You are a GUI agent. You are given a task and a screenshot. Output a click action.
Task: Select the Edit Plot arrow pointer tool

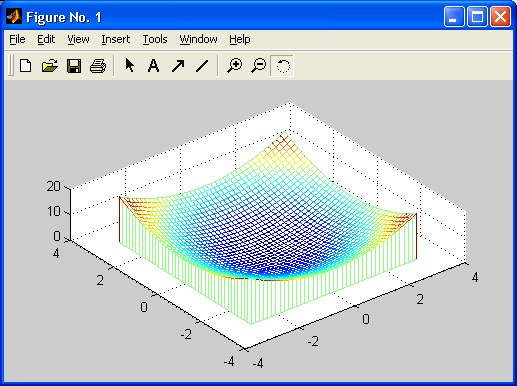pos(130,65)
